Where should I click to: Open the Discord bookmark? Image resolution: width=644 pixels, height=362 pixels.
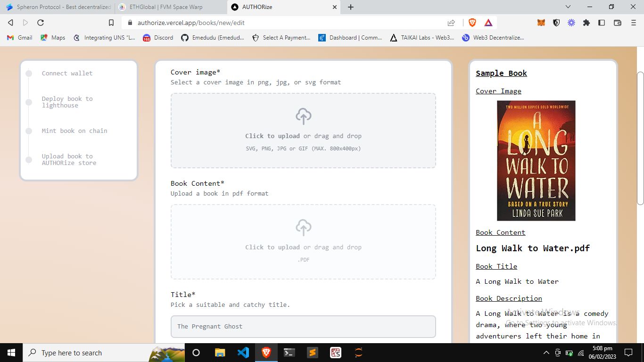[x=158, y=38]
